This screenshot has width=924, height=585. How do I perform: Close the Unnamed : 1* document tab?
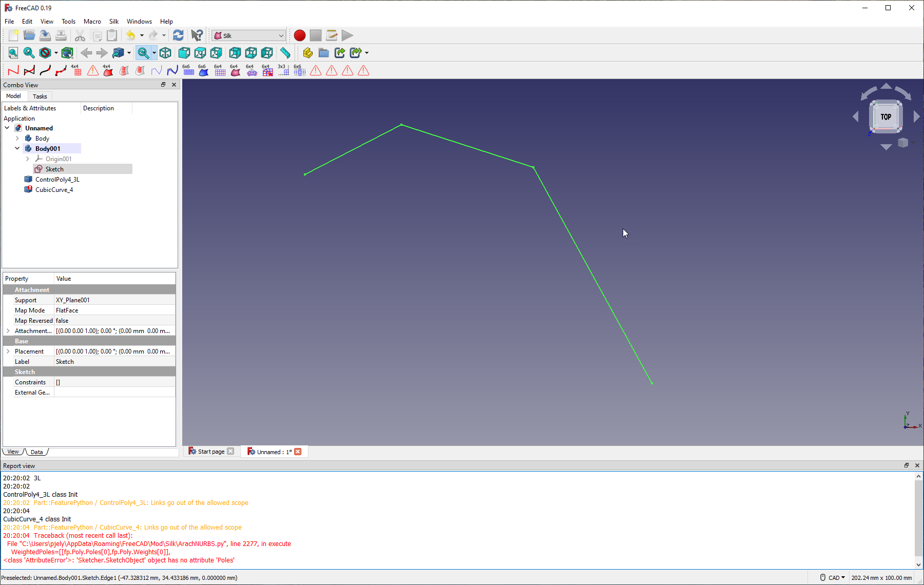pyautogui.click(x=298, y=452)
